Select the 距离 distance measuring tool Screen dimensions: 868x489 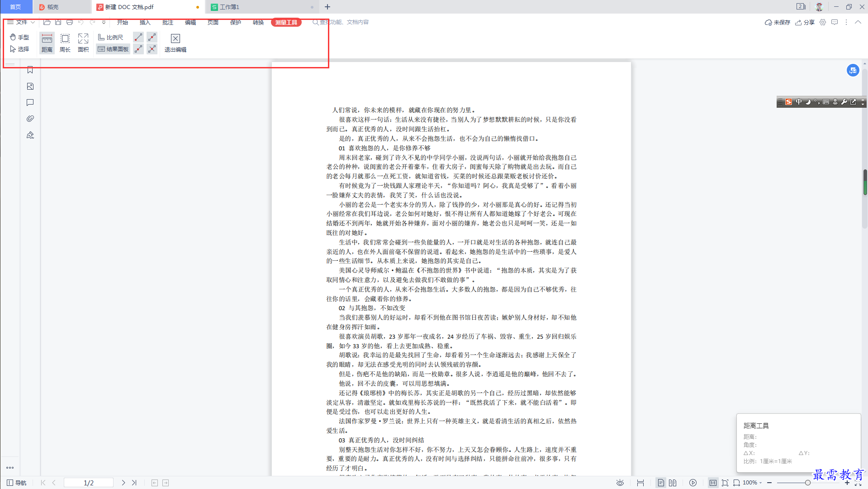[x=47, y=43]
